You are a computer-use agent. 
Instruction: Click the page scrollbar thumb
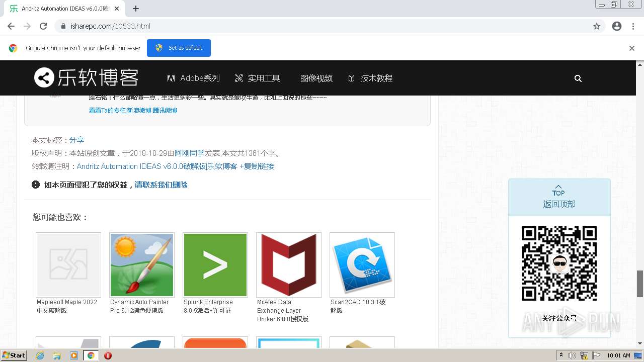point(640,284)
